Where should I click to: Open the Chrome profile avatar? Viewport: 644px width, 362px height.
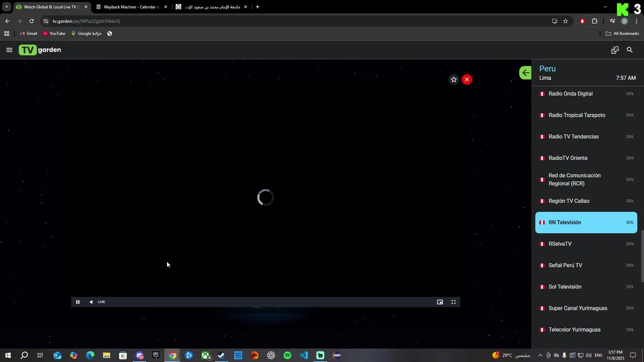click(624, 21)
